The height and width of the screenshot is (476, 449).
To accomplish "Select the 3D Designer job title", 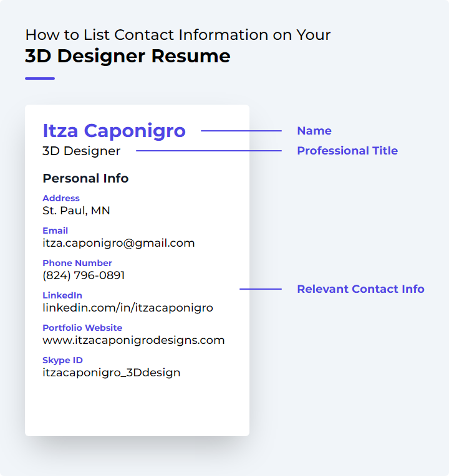I will tap(82, 151).
